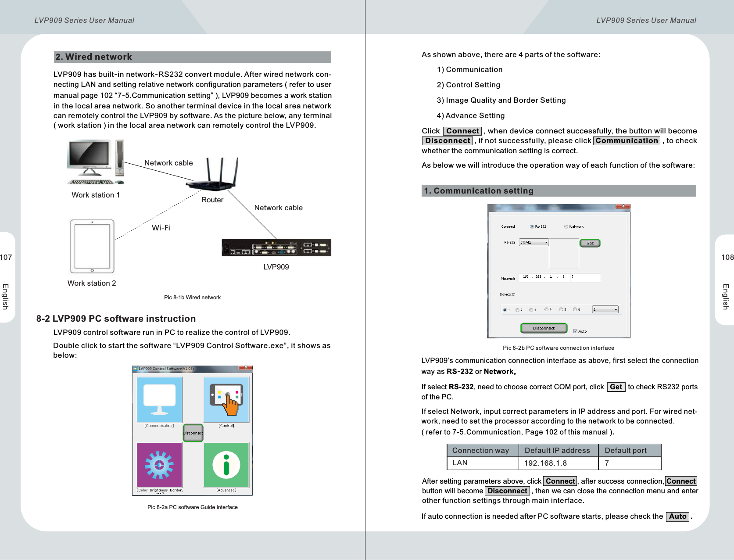Click the boxed Connect label after 'Click'
The height and width of the screenshot is (560, 734).
(462, 131)
